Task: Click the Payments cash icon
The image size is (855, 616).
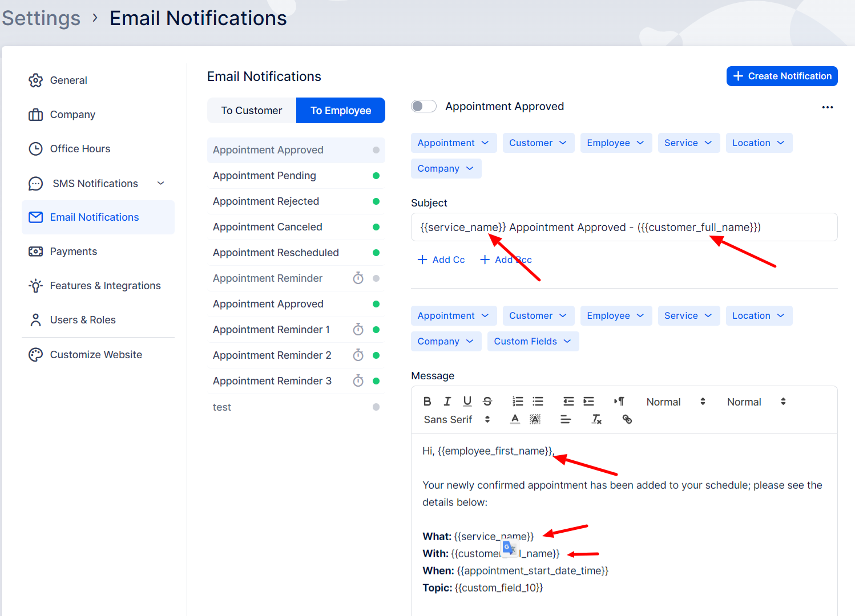Action: point(35,252)
